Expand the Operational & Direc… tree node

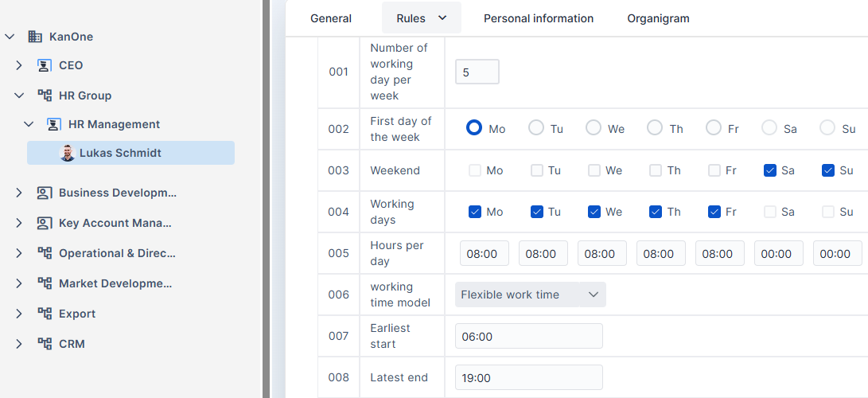19,253
